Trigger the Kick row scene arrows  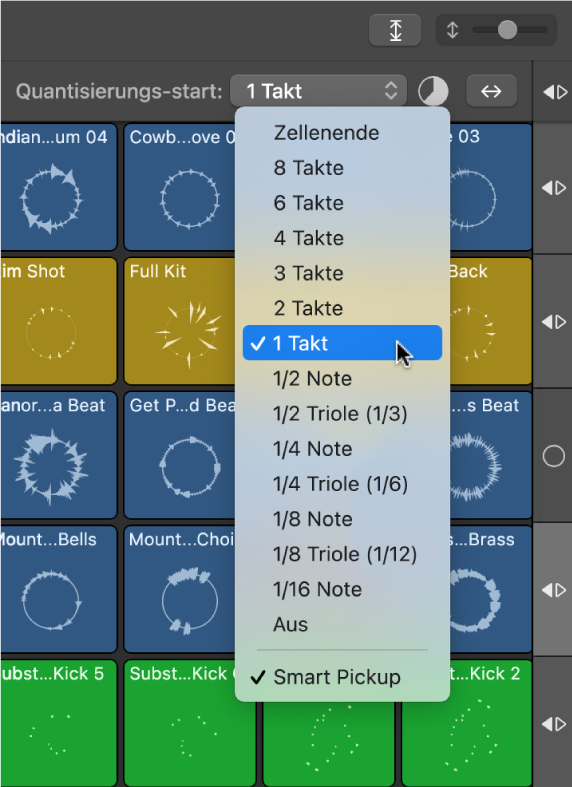tap(554, 724)
